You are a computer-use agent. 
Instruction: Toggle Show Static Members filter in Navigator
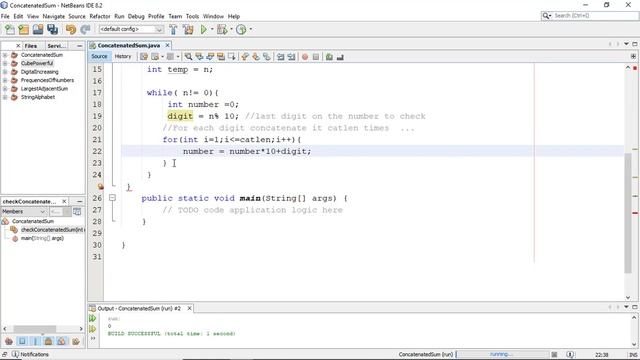(35, 341)
